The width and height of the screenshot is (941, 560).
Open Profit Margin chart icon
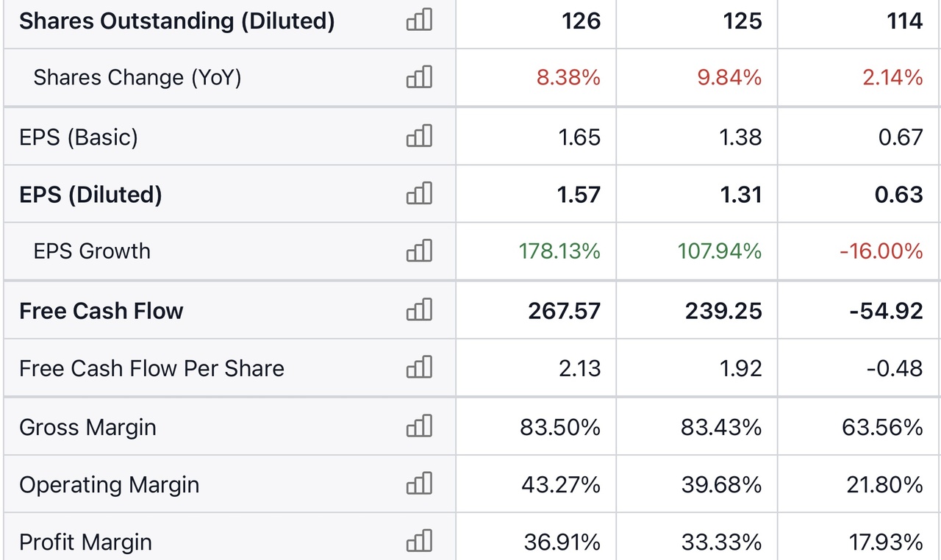[419, 542]
